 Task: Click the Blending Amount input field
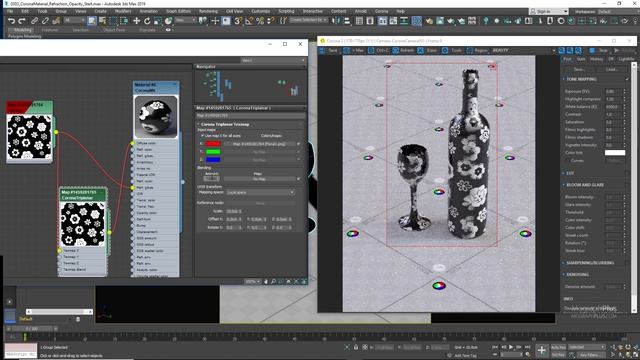pos(211,178)
